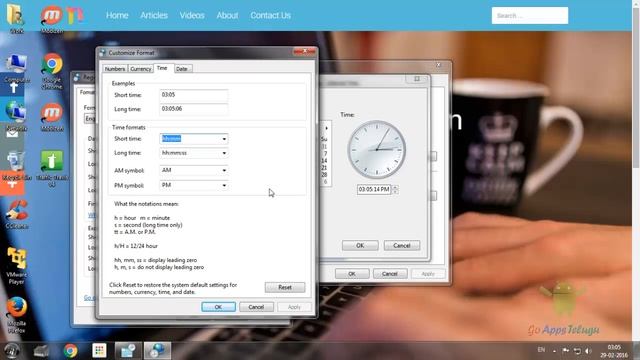The image size is (640, 360).
Task: Click the EN language indicator
Action: (x=541, y=350)
